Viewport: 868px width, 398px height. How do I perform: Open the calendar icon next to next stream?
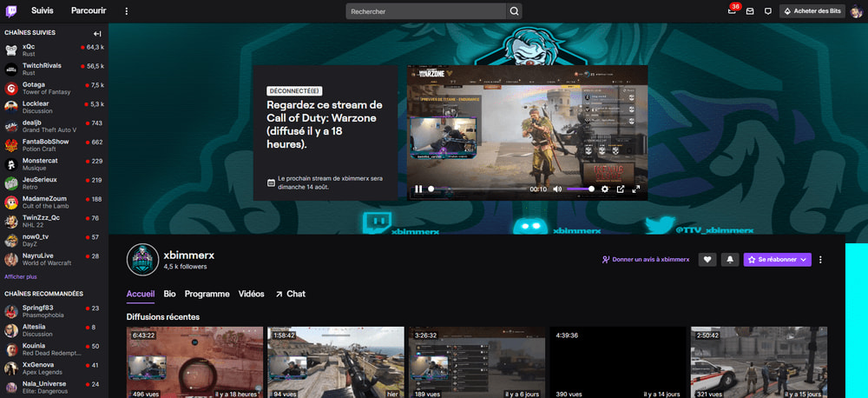[271, 182]
